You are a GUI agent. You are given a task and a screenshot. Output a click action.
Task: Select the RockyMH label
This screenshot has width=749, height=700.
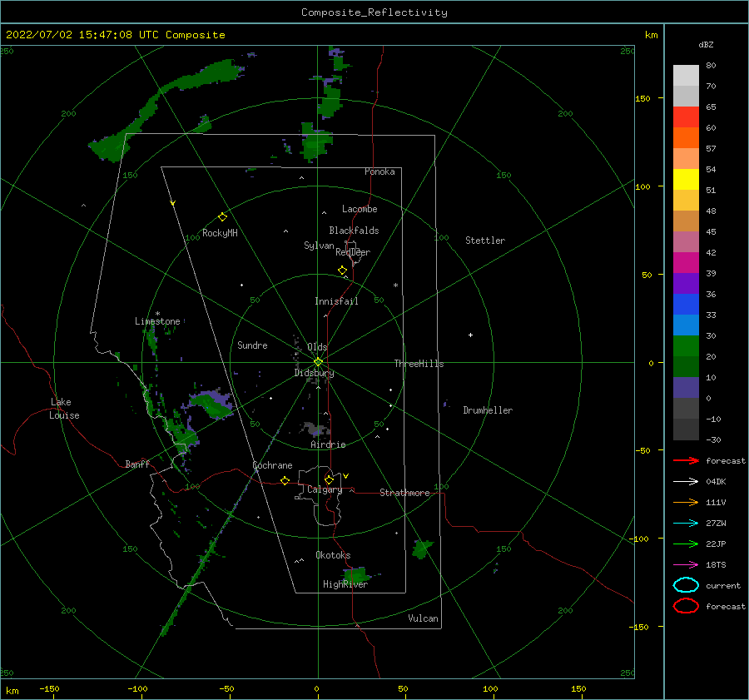[220, 233]
